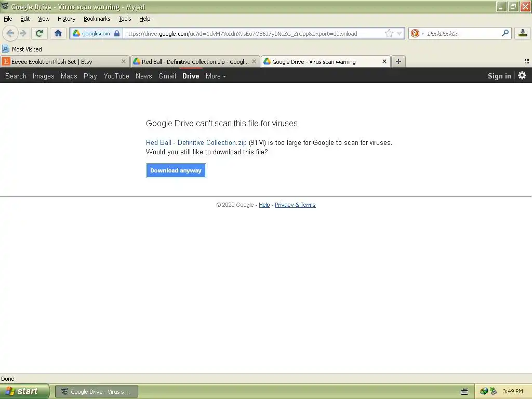Reload the current page
The height and width of the screenshot is (399, 532).
(x=39, y=33)
